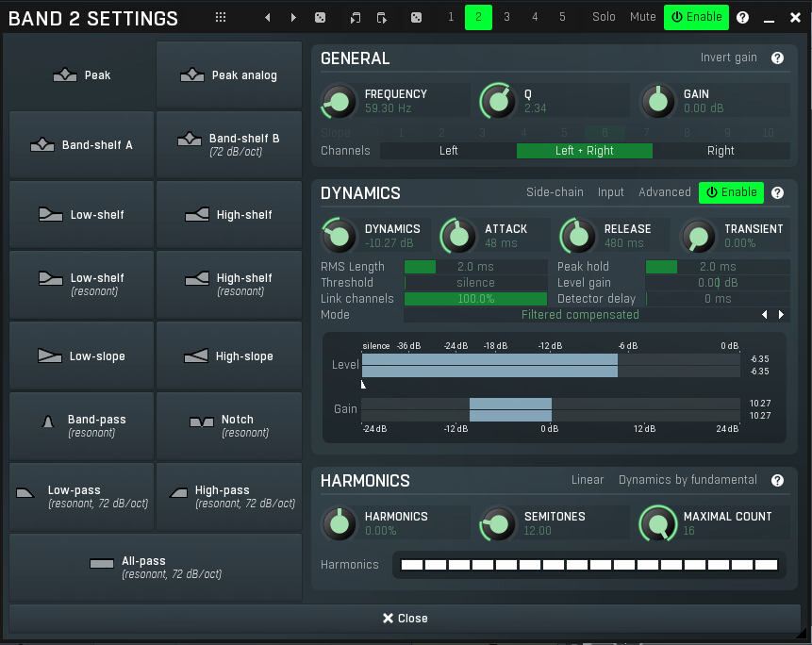
Task: Set channels to Left only
Action: pos(449,151)
